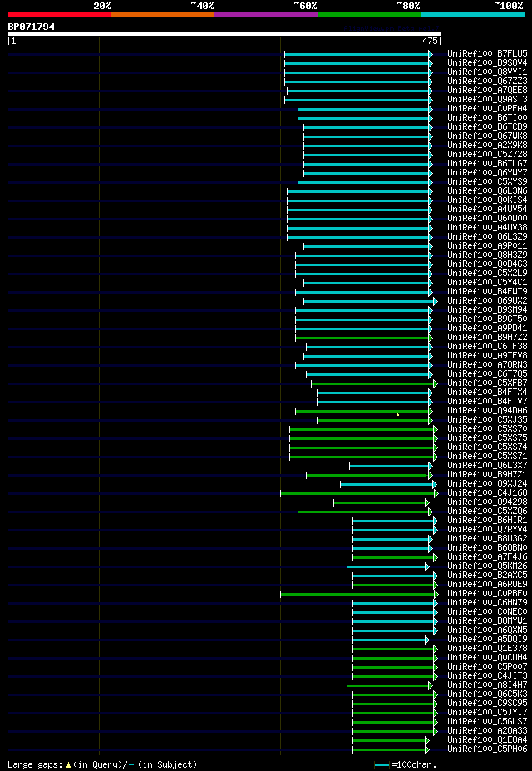Viewport: 532px width, 771px height.
Task: Select the UniRef100_B6TCB9 label
Action: pos(487,127)
